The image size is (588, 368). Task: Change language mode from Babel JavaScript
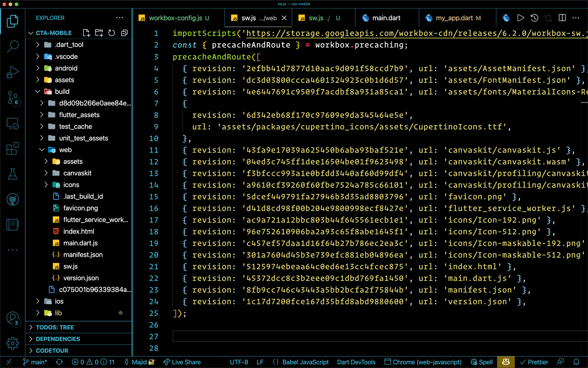[x=305, y=362]
